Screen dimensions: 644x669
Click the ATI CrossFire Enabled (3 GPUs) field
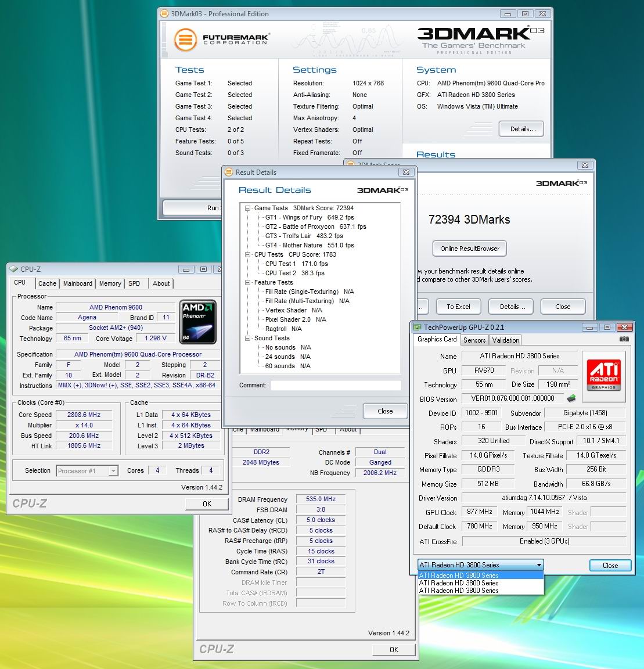click(544, 541)
